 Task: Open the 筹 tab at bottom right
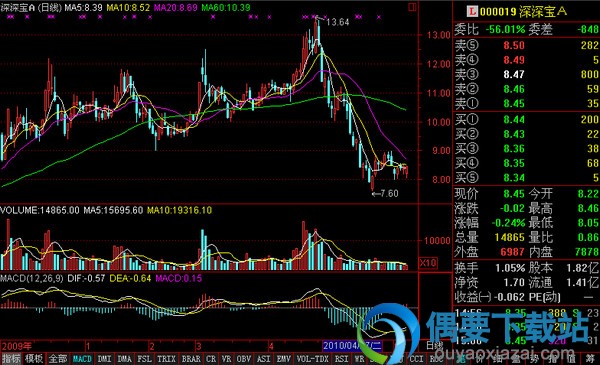590,359
